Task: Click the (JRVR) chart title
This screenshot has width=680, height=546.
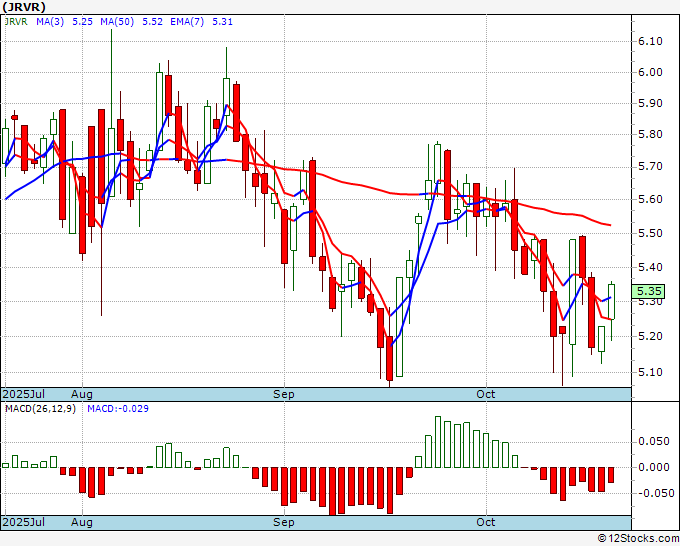Action: coord(24,7)
